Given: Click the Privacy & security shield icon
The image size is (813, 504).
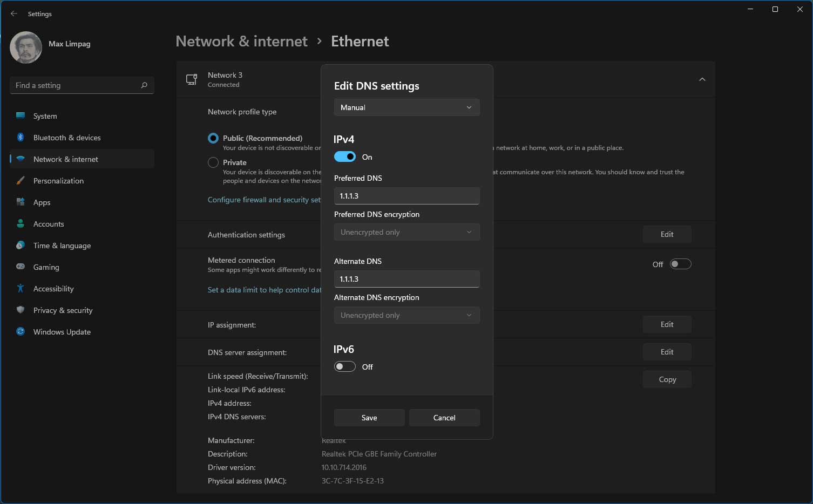Looking at the screenshot, I should tap(21, 310).
